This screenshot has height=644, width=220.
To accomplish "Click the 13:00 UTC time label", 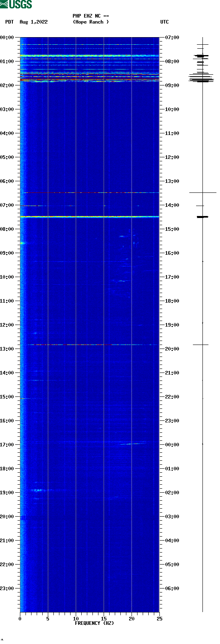I will (172, 181).
